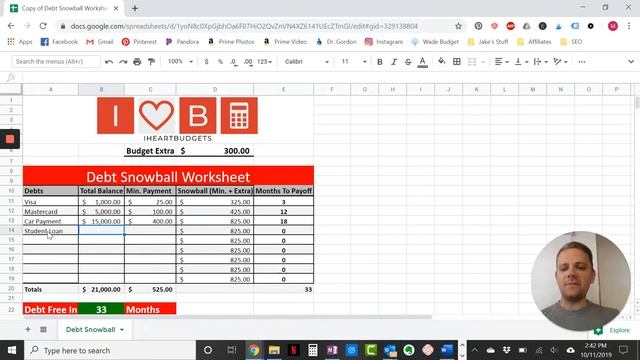Viewport: 640px width, 360px height.
Task: Increase decimal places in toolbar
Action: 248,62
